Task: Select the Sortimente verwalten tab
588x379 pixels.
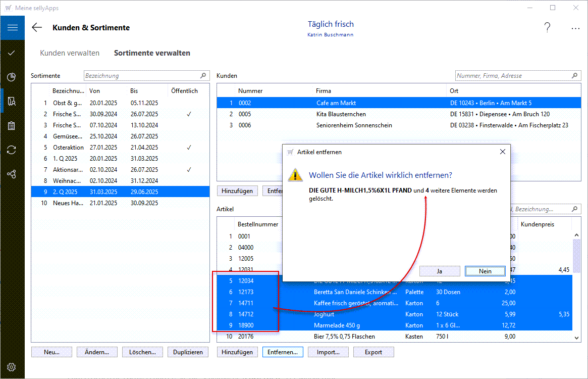Action: [x=152, y=53]
